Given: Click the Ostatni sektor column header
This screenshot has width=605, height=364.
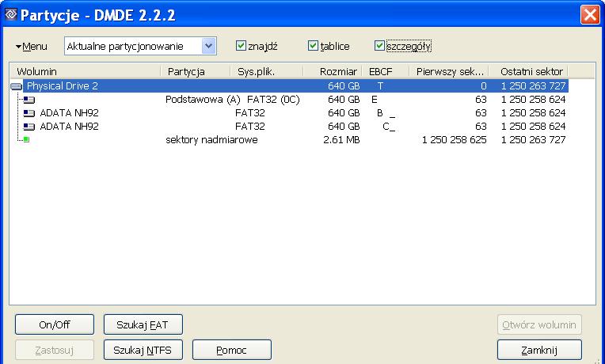Looking at the screenshot, I should (x=528, y=71).
